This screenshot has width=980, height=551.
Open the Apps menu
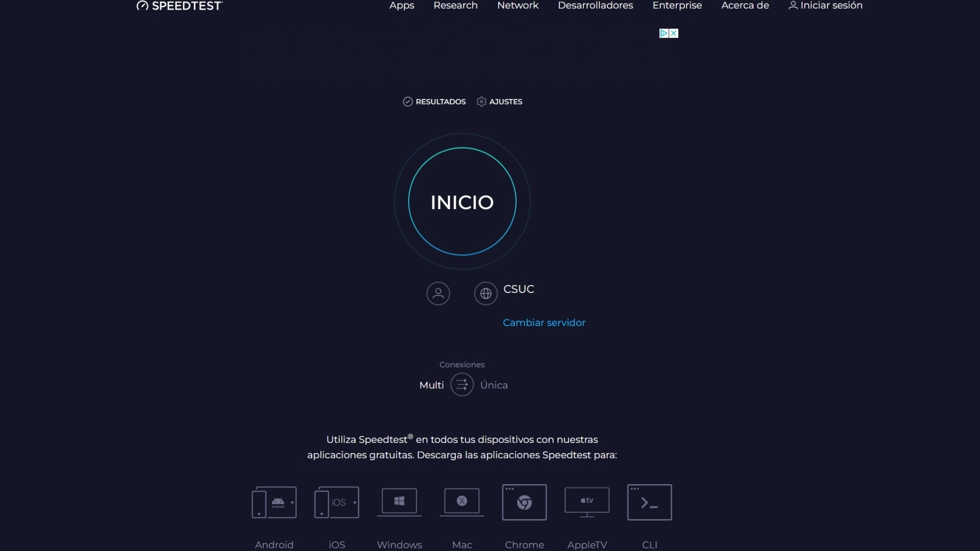pyautogui.click(x=402, y=6)
